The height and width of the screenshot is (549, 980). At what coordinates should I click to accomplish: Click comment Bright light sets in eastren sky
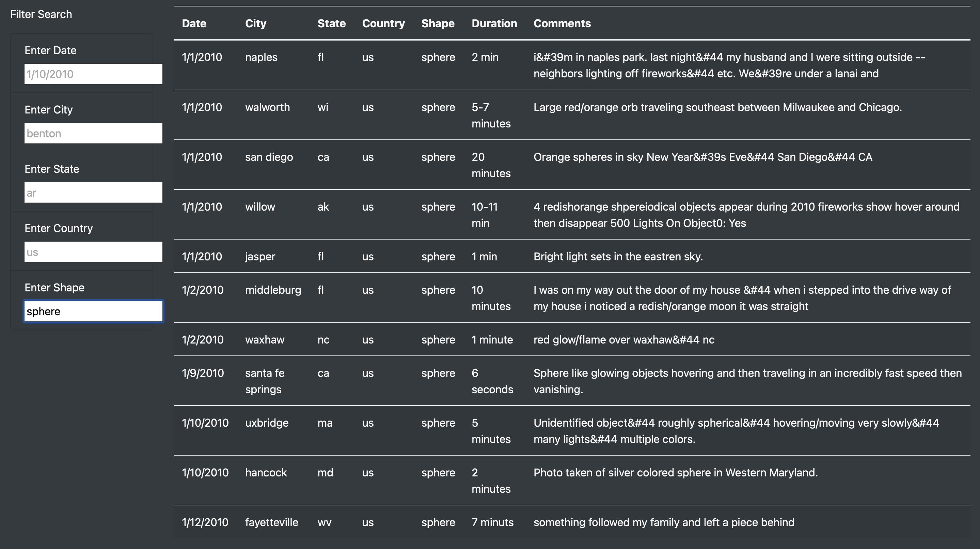[x=618, y=257]
